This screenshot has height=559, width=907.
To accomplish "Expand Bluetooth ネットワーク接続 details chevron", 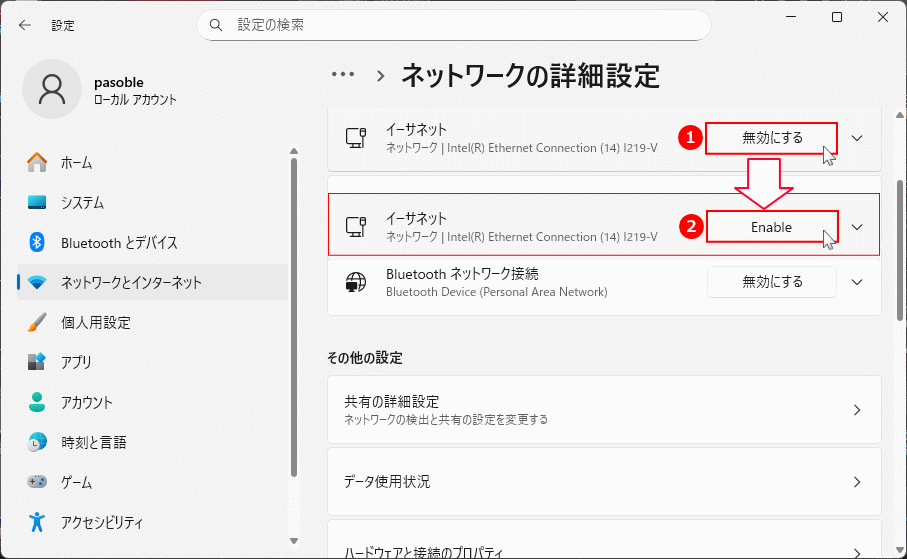I will tap(857, 282).
